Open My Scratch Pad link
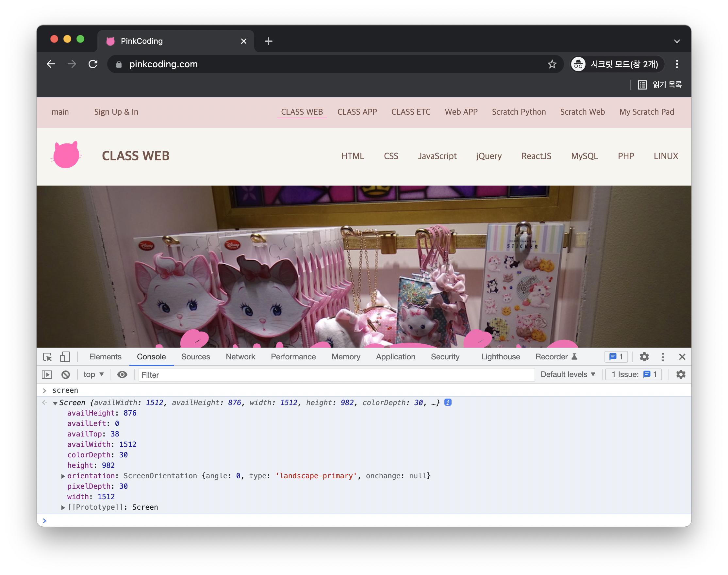728x575 pixels. pos(647,112)
